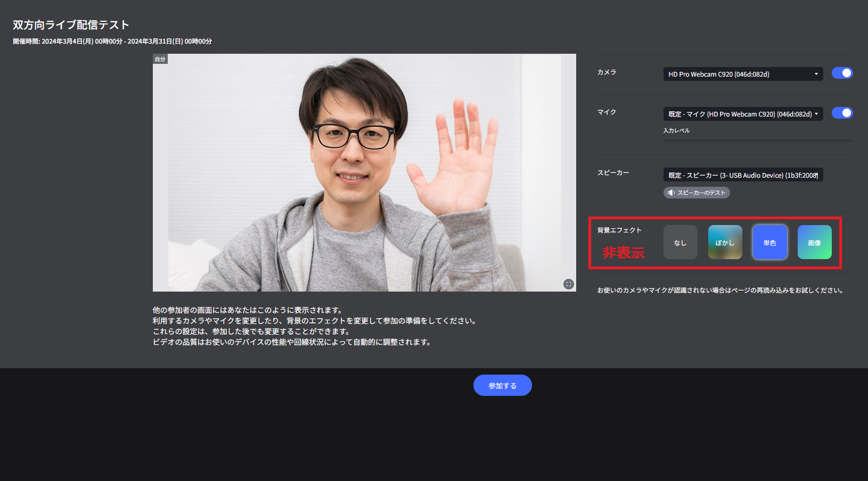Open the microphone device dropdown
868x481 pixels.
(743, 114)
